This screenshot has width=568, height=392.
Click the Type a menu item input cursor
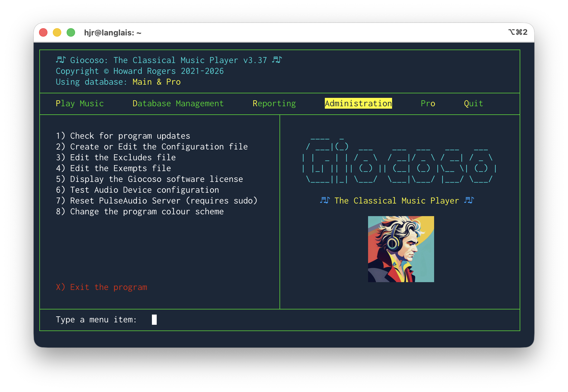(154, 320)
